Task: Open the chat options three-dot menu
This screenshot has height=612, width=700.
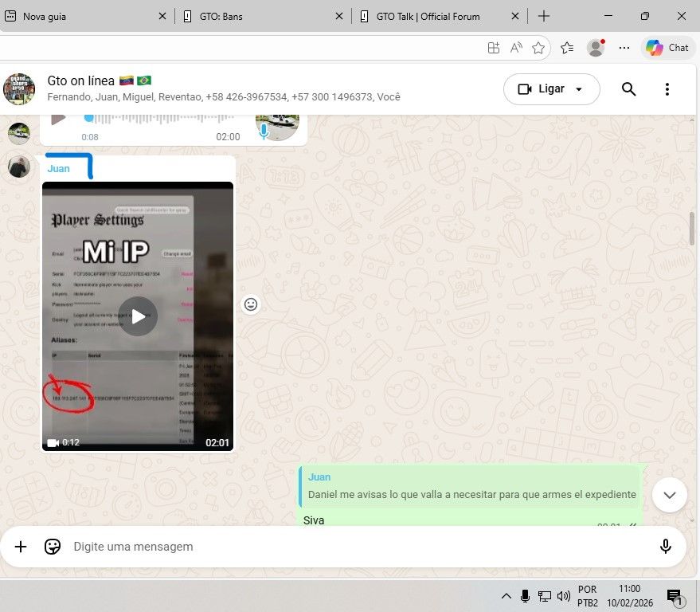Action: click(667, 89)
